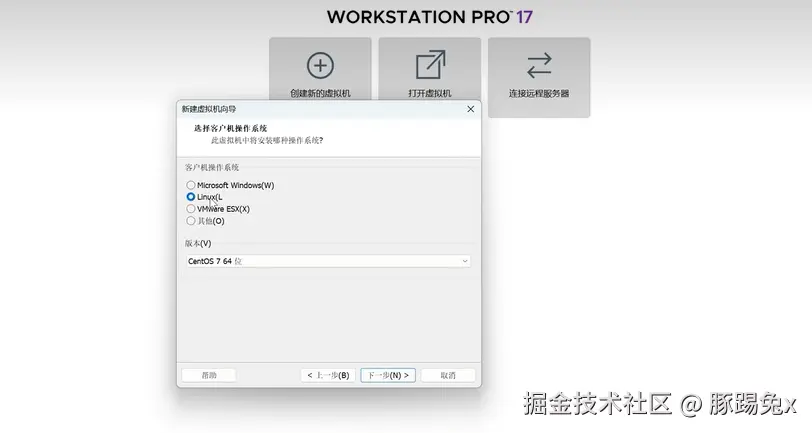Close the 新建虚拟机向导 dialog

tap(470, 109)
